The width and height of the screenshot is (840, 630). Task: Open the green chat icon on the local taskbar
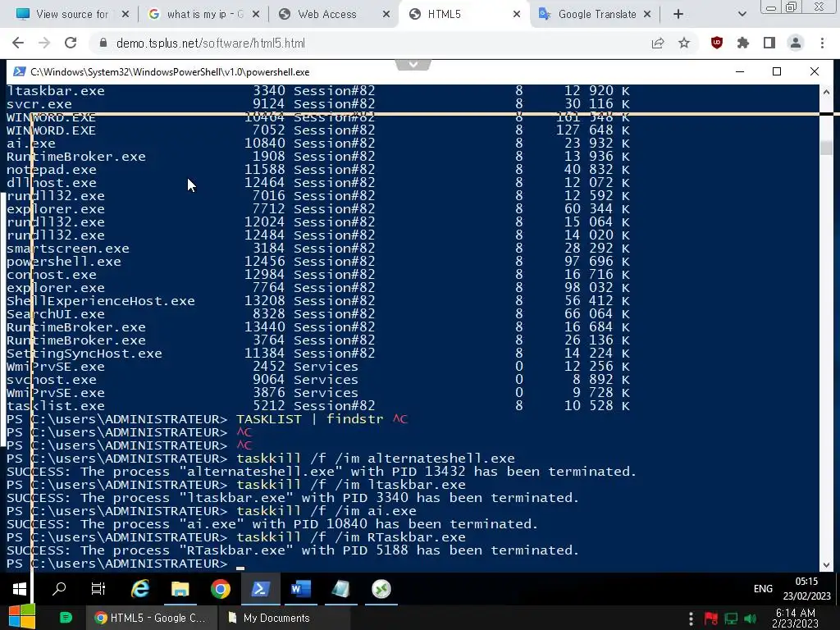click(x=66, y=618)
